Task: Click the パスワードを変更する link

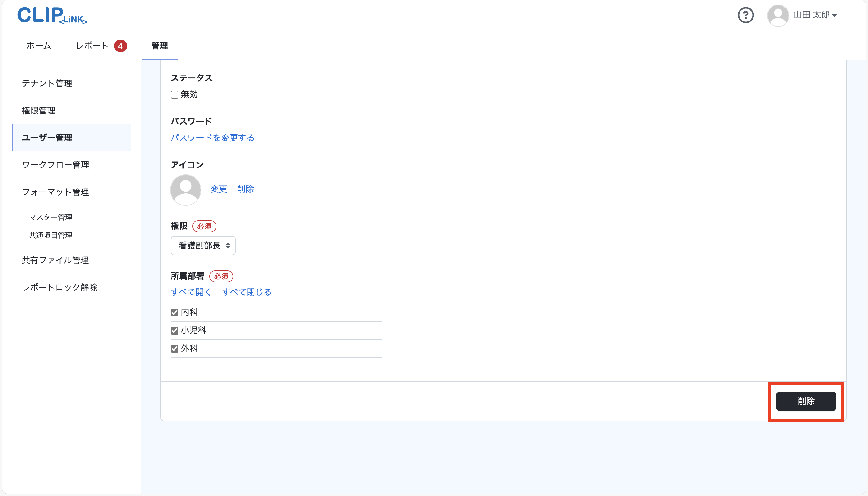Action: tap(213, 138)
